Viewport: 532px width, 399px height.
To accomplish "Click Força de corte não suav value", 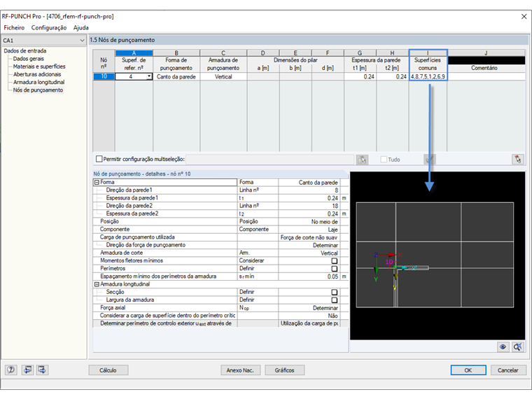I will click(309, 237).
